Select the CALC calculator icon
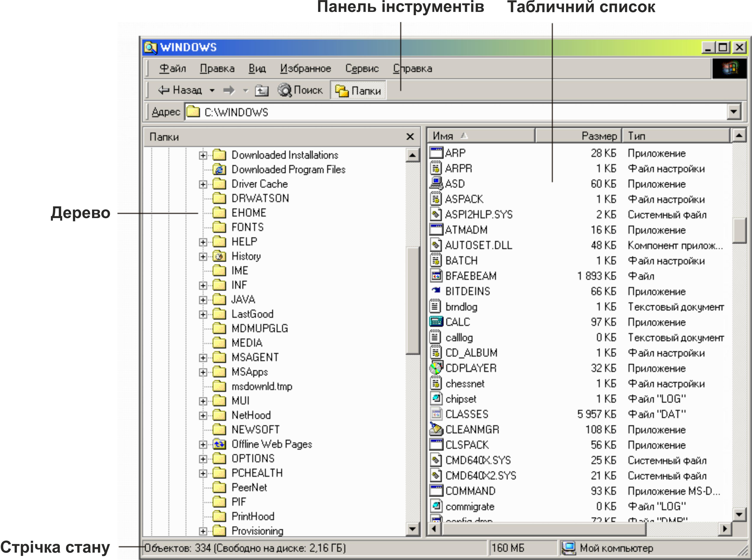The height and width of the screenshot is (560, 752). click(436, 321)
